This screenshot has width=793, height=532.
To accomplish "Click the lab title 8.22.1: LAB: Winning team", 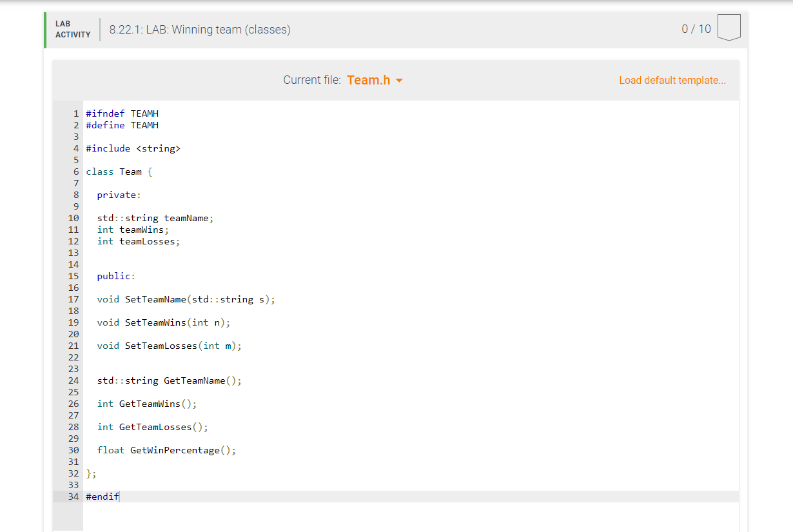I will point(200,30).
